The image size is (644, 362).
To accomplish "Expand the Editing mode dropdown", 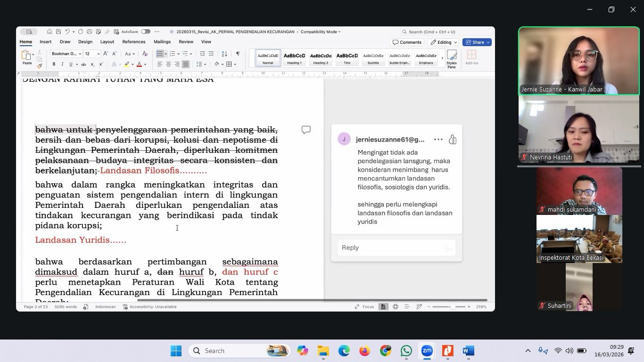I will point(444,42).
